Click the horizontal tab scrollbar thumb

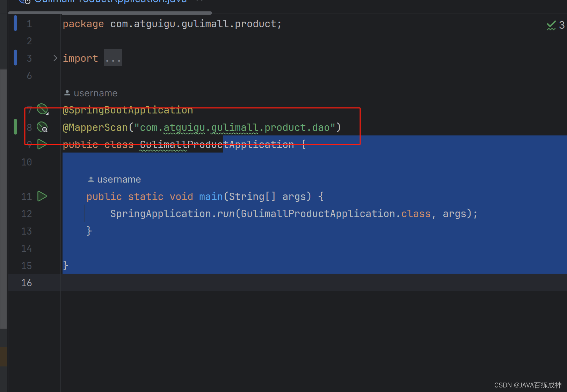(110, 13)
